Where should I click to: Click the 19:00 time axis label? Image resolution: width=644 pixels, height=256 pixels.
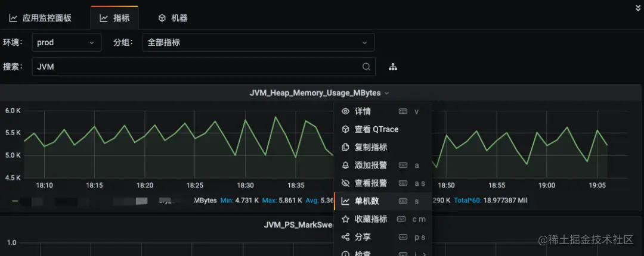(547, 185)
